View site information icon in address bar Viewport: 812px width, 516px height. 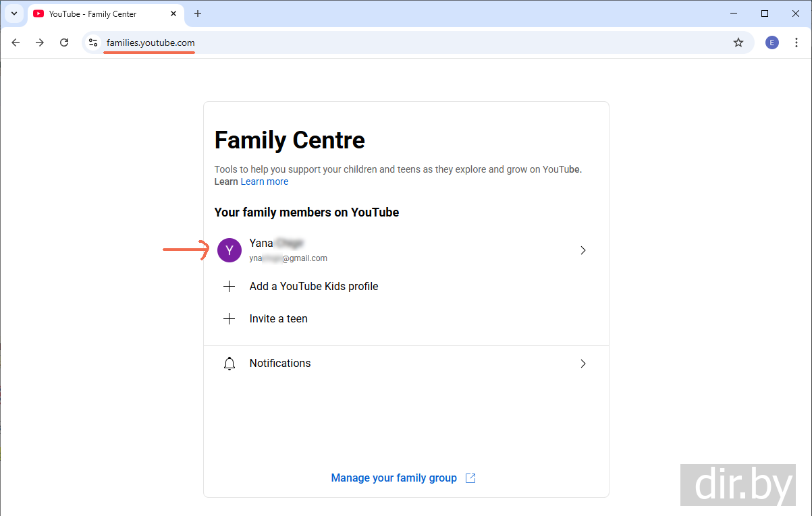click(93, 42)
